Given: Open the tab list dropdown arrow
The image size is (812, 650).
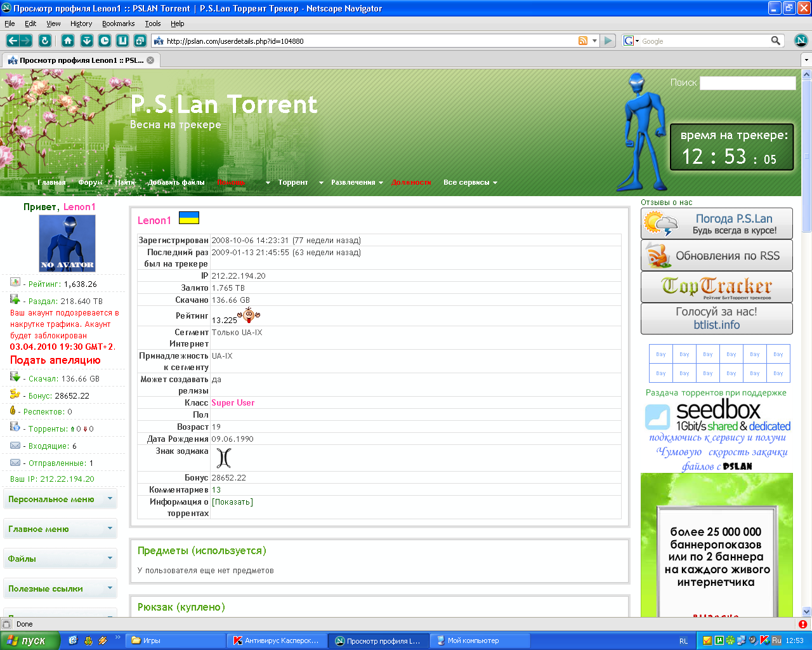Looking at the screenshot, I should [x=806, y=60].
